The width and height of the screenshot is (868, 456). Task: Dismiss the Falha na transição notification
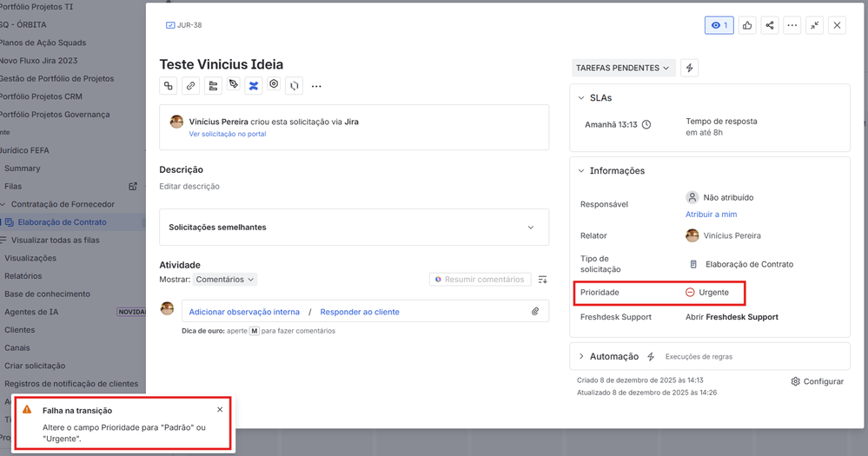point(220,409)
